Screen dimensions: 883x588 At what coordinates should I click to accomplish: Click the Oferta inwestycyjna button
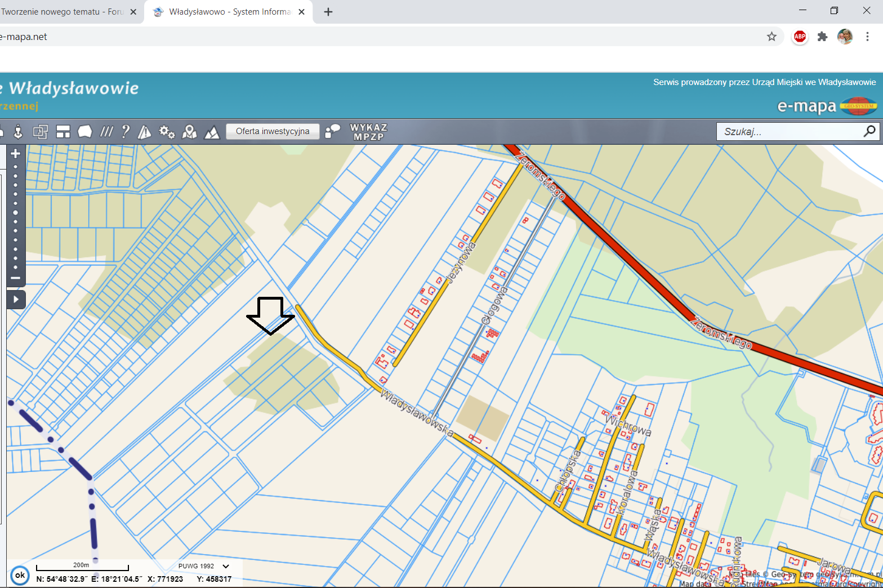pyautogui.click(x=273, y=131)
